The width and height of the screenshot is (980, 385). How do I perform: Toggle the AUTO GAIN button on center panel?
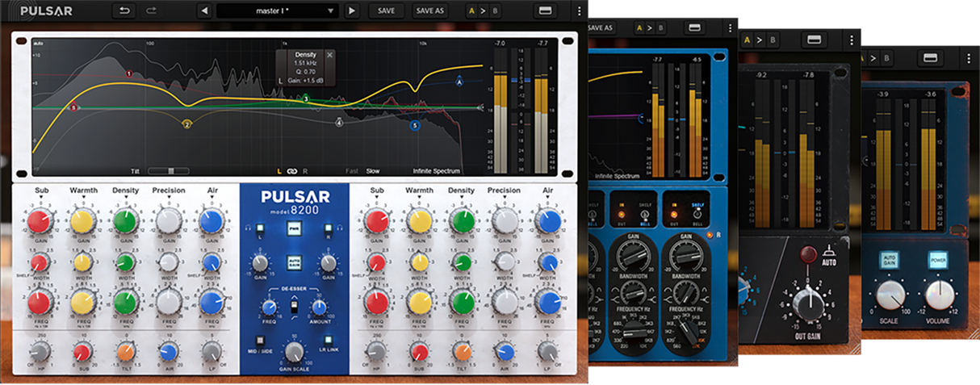[x=294, y=262]
